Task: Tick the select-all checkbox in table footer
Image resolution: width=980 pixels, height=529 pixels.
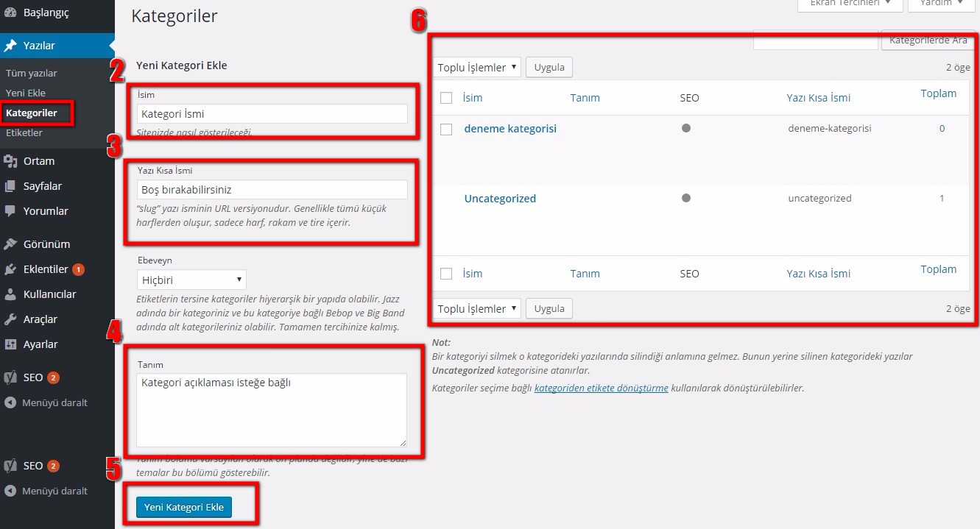Action: pyautogui.click(x=446, y=274)
